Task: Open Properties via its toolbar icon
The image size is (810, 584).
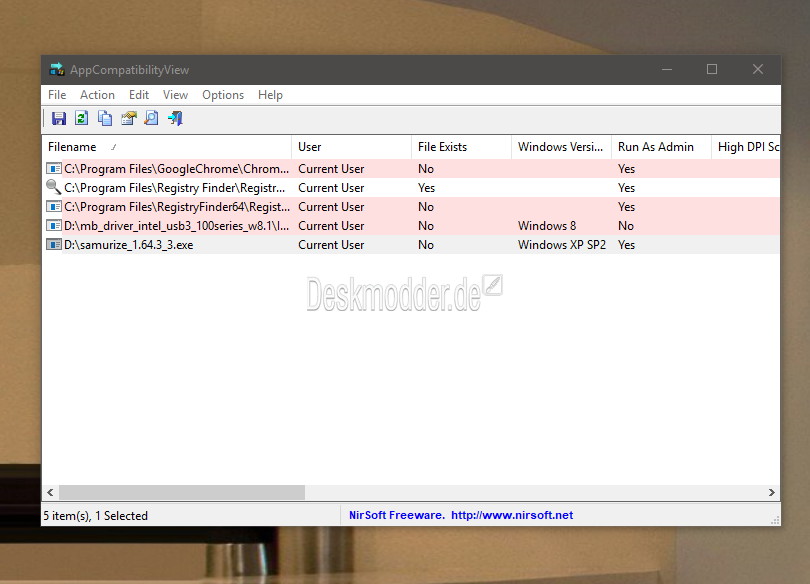Action: [x=129, y=118]
